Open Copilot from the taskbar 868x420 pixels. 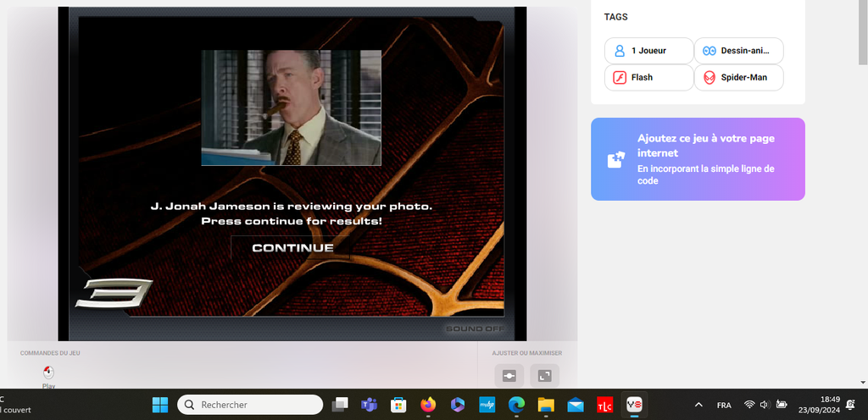457,405
